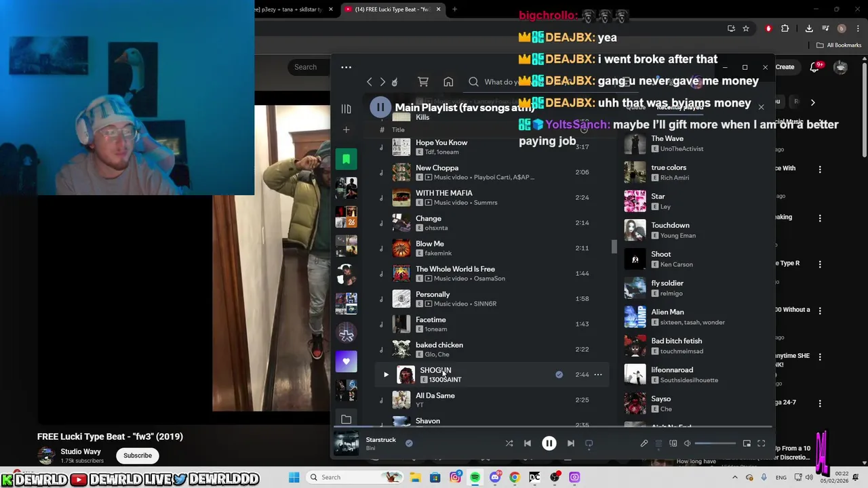Open Starstruck now-playing album art
868x488 pixels.
[346, 443]
